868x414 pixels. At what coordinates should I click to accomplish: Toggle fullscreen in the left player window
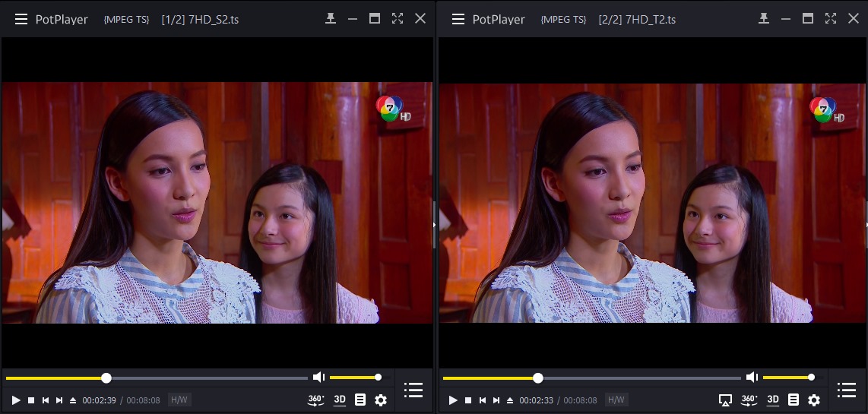pyautogui.click(x=398, y=18)
